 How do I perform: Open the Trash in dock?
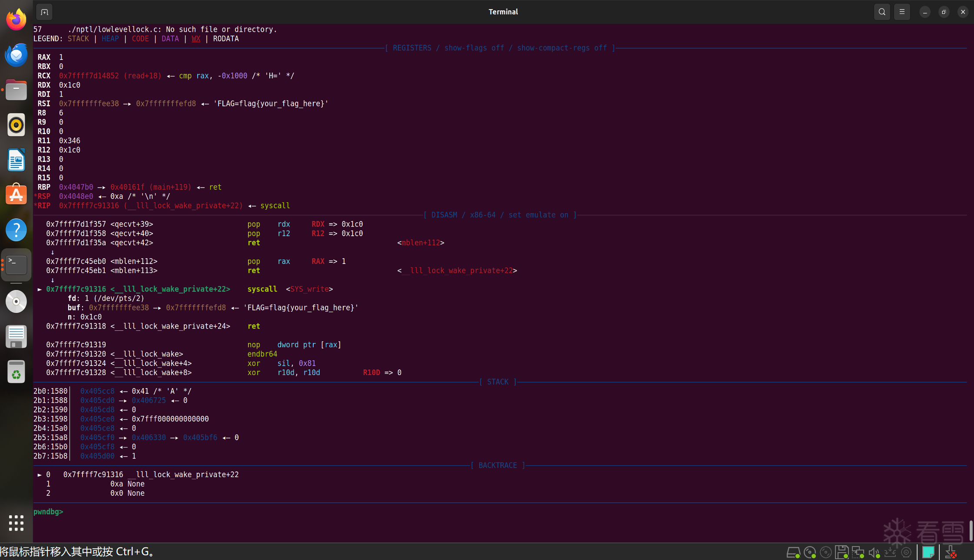tap(16, 372)
